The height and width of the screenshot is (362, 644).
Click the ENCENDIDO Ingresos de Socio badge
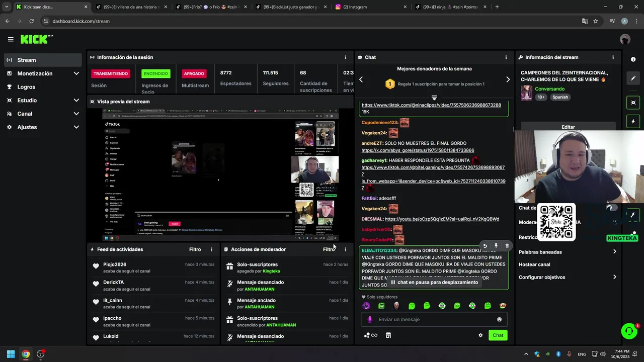coord(156,73)
